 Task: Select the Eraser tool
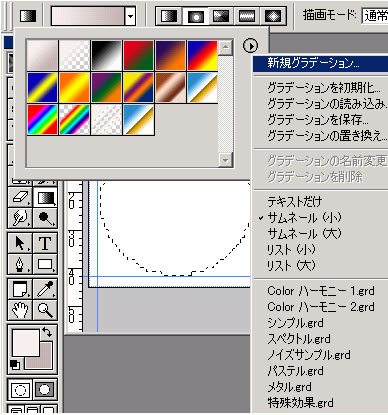21,197
